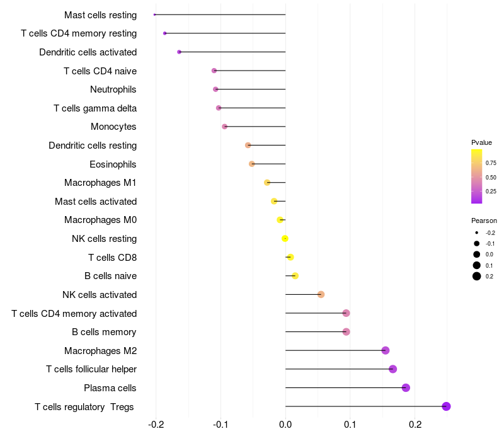The height and width of the screenshot is (441, 504).
Task: Click the Monocytes row label
Action: [x=113, y=127]
